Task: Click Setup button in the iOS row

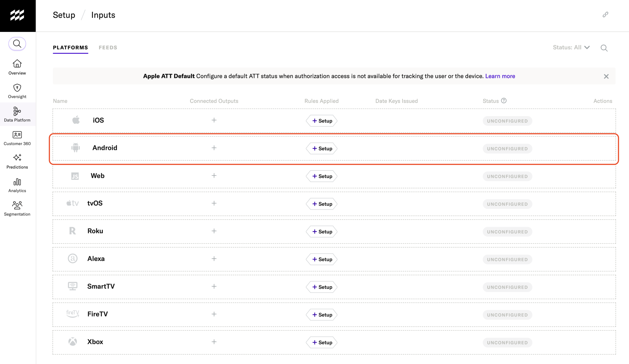Action: [321, 121]
